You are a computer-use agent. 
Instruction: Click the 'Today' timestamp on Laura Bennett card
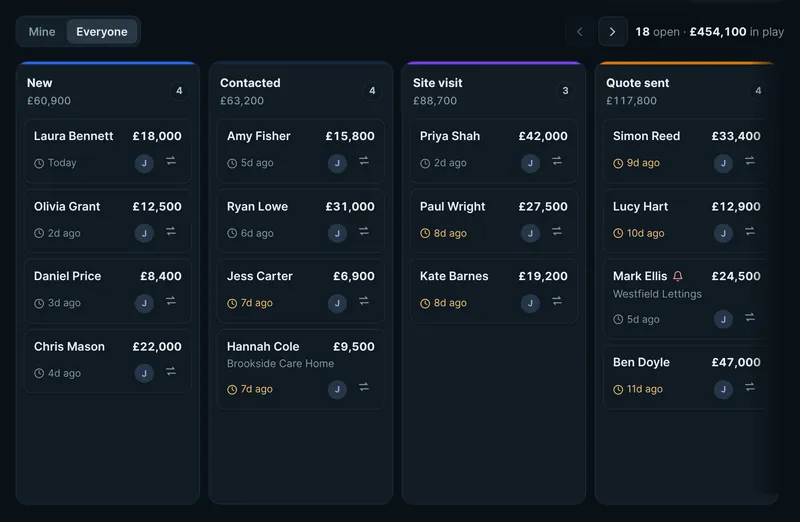(55, 163)
